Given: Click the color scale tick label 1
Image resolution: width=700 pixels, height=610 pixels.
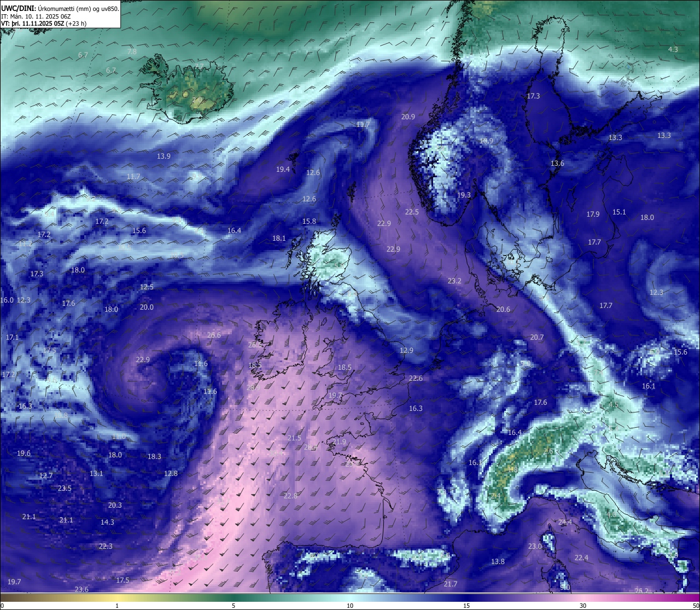Looking at the screenshot, I should pyautogui.click(x=117, y=606).
